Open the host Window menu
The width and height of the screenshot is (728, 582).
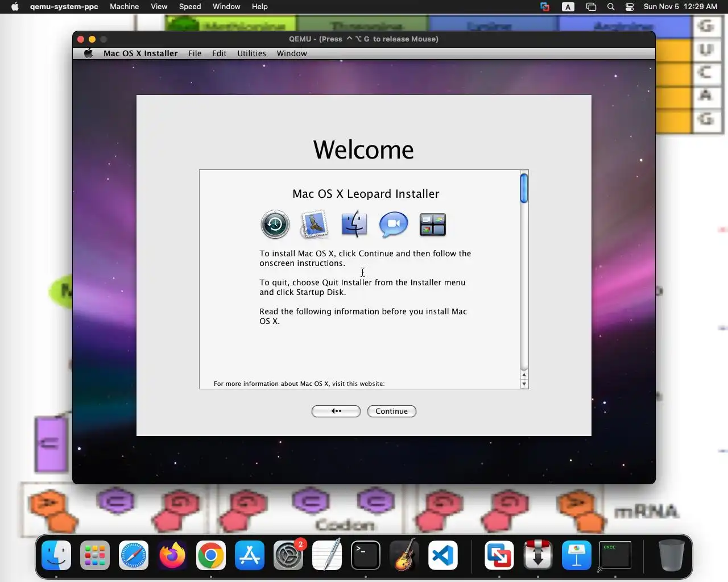tap(226, 7)
